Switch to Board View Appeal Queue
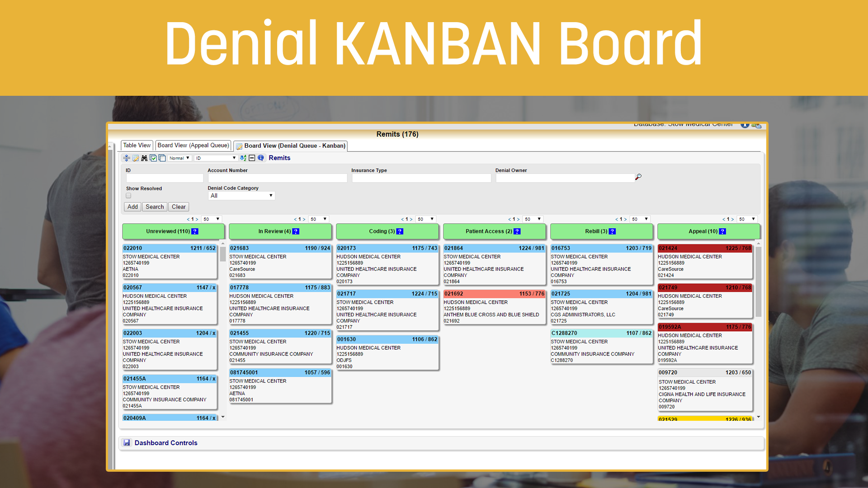The image size is (868, 488). (x=193, y=145)
